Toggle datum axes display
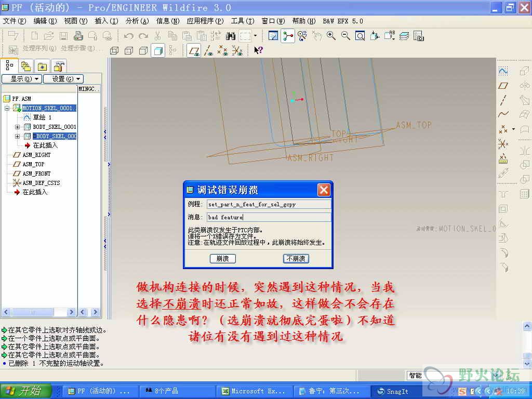Screen dimensions: 532x399 (x=208, y=50)
